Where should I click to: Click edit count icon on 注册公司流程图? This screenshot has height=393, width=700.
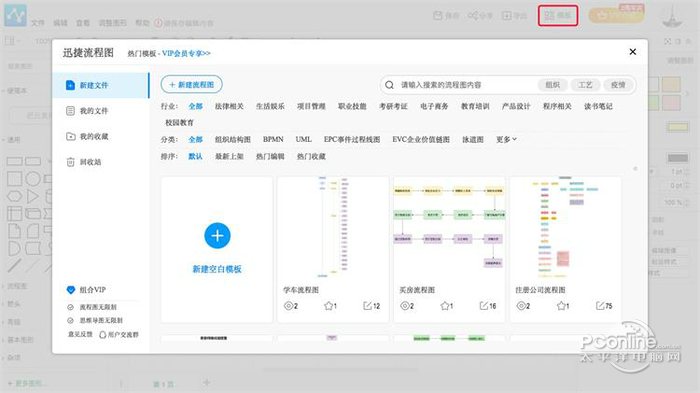[x=600, y=306]
